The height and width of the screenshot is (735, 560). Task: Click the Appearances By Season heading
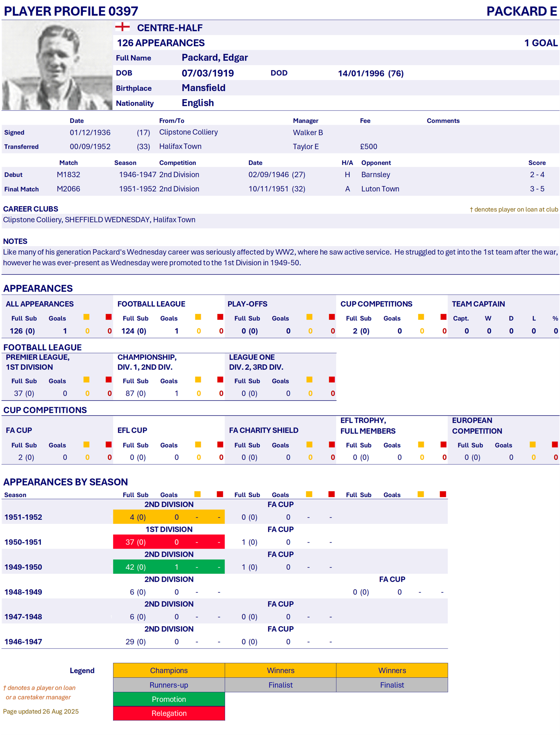tap(65, 482)
